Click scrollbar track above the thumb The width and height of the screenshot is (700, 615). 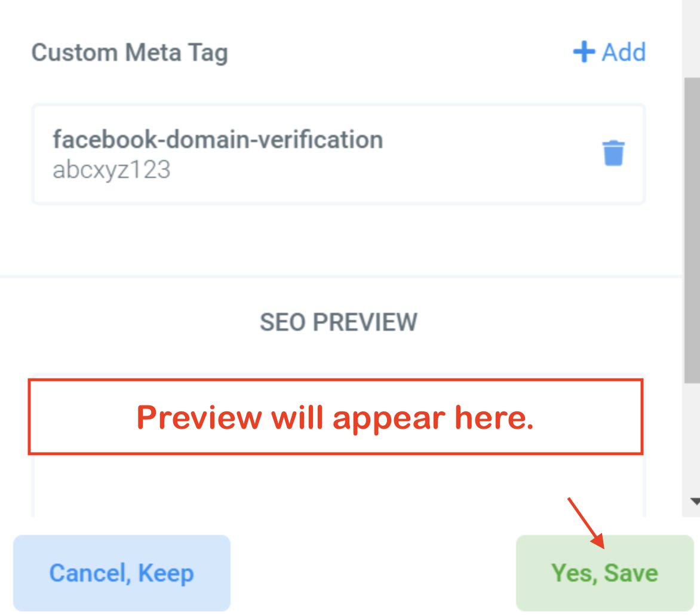[x=692, y=39]
